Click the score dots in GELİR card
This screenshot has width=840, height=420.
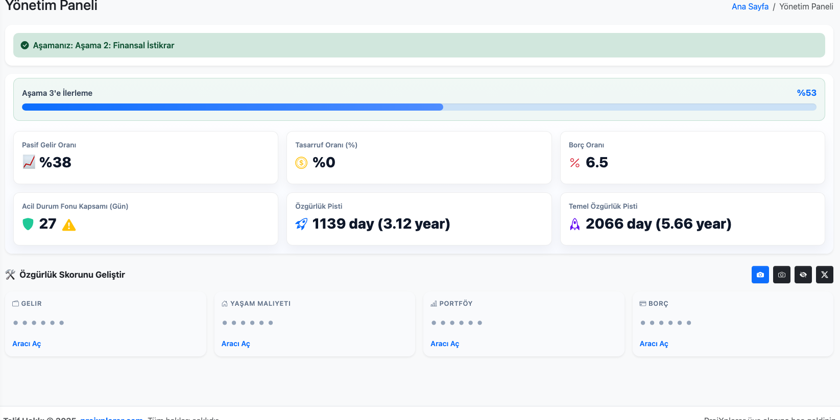point(39,322)
